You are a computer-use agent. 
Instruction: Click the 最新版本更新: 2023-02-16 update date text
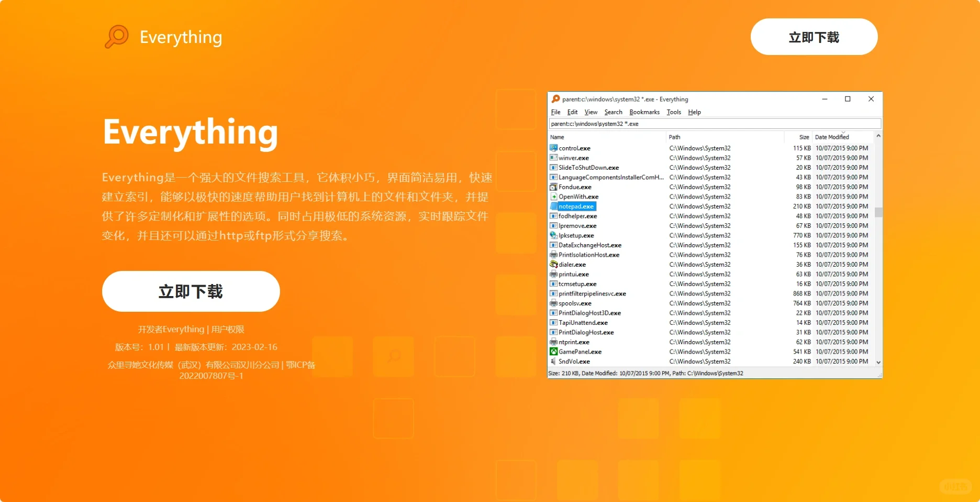point(226,347)
